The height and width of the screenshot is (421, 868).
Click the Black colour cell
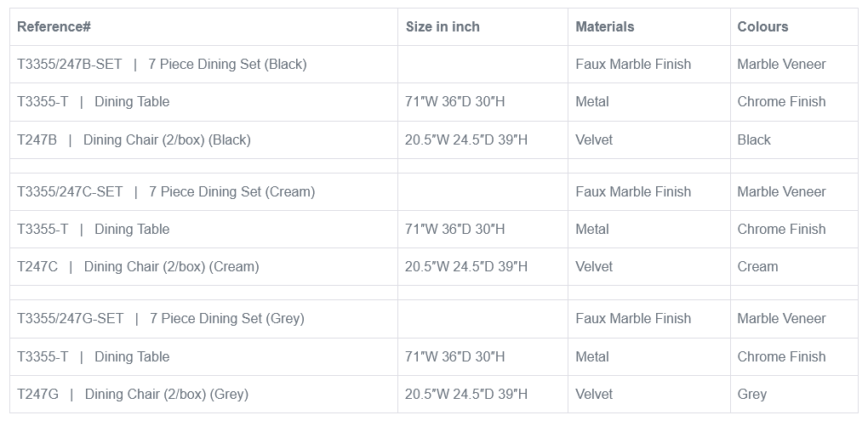pos(754,139)
